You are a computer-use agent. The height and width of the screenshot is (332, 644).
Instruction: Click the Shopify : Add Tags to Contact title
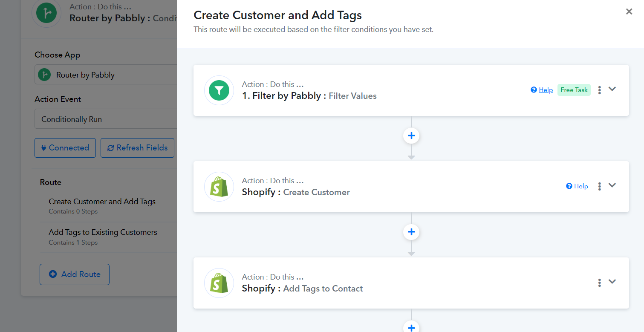pyautogui.click(x=303, y=289)
